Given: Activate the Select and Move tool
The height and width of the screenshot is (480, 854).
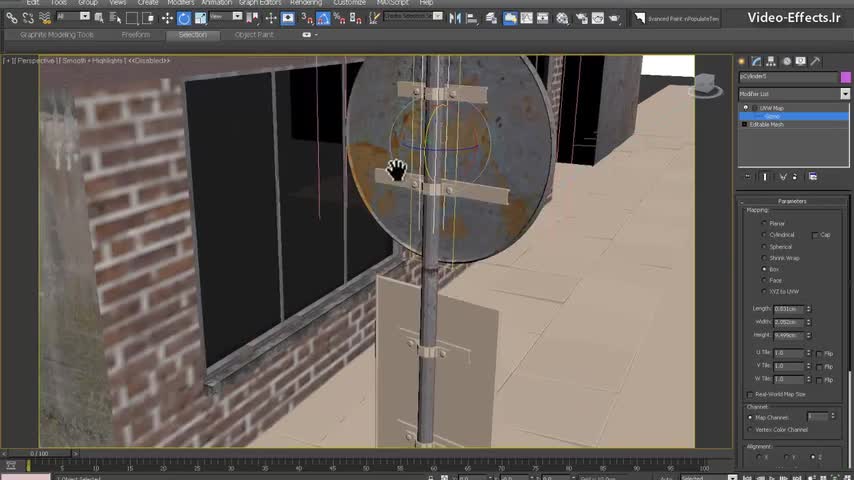Looking at the screenshot, I should 167,18.
